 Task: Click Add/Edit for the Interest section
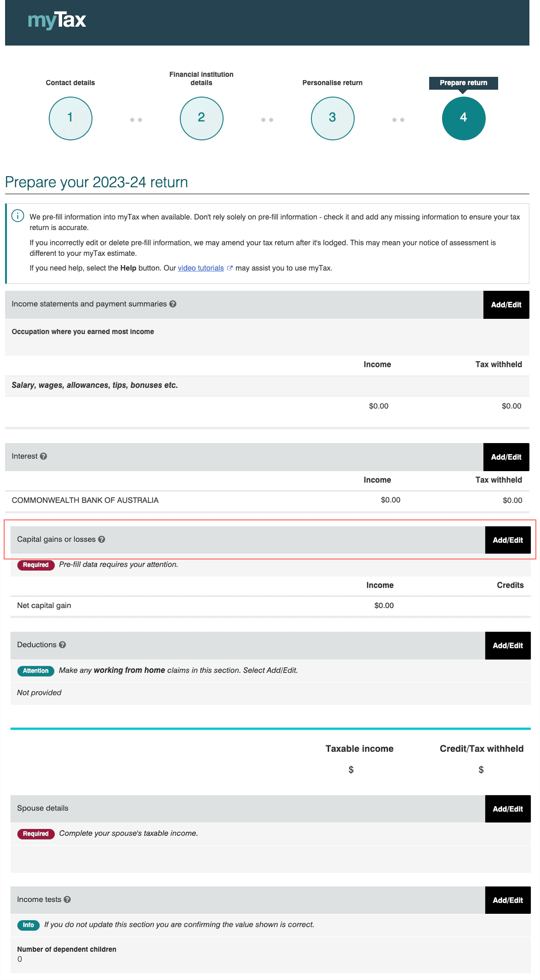506,457
